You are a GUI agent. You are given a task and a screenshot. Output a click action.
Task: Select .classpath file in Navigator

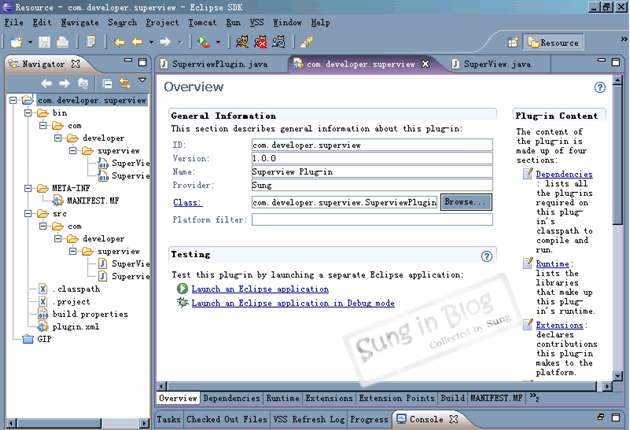click(x=76, y=289)
